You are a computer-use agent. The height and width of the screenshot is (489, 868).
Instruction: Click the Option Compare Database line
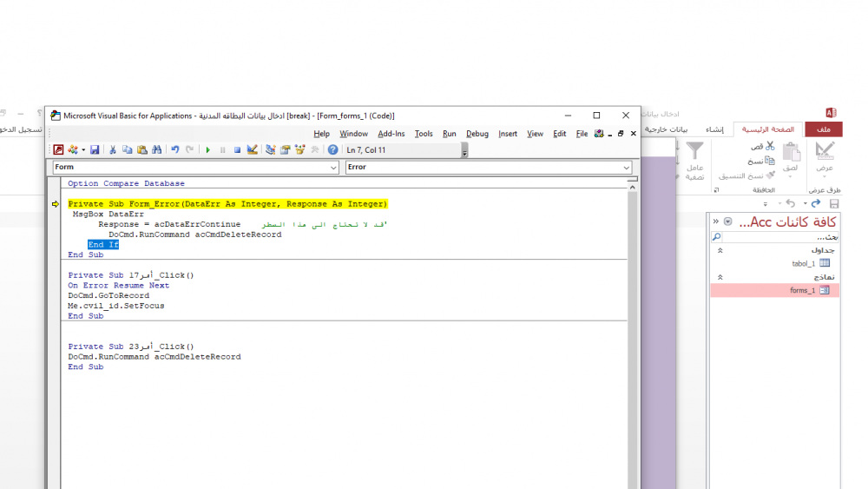[126, 183]
